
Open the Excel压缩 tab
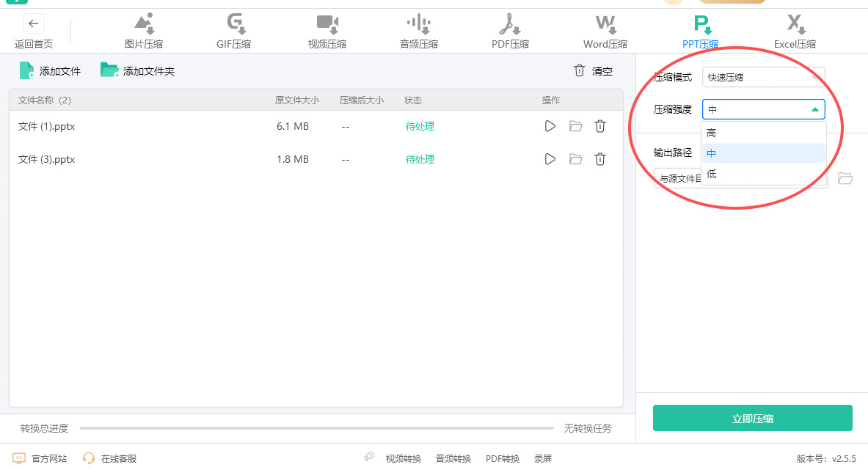tap(795, 32)
